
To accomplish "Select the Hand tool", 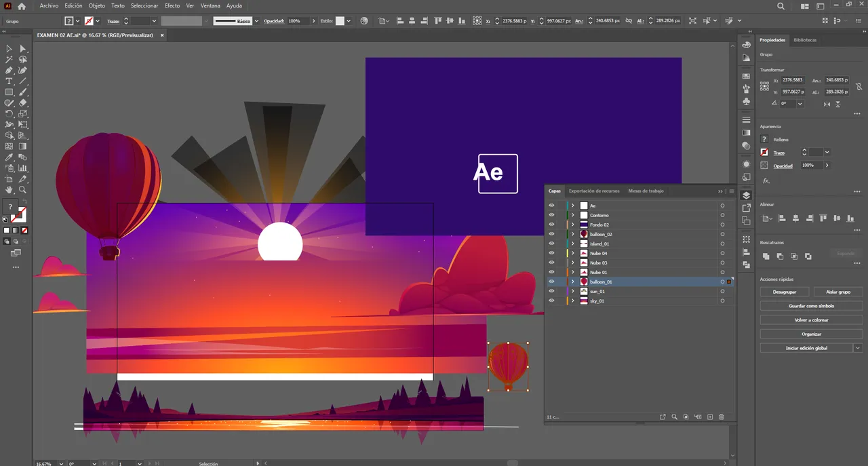I will coord(9,190).
